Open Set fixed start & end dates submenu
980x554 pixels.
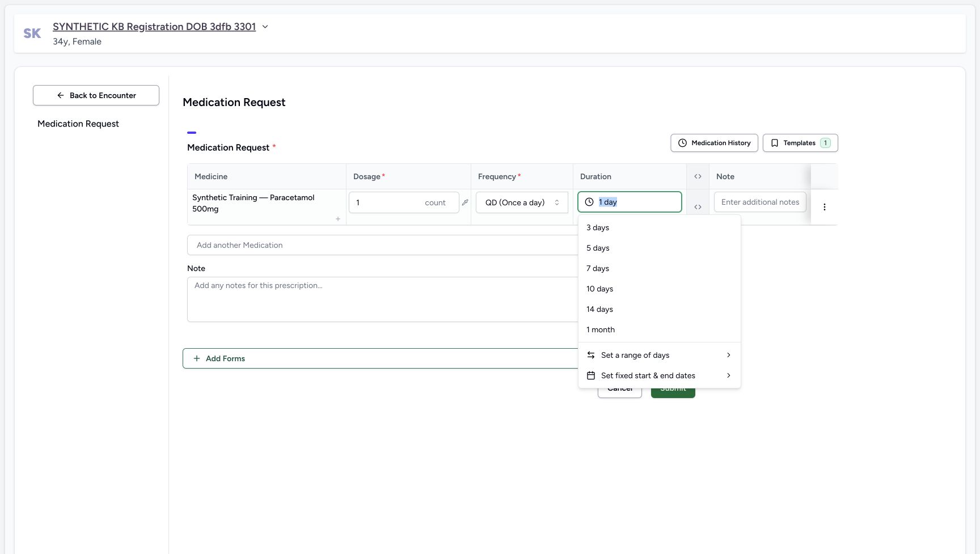pyautogui.click(x=660, y=375)
